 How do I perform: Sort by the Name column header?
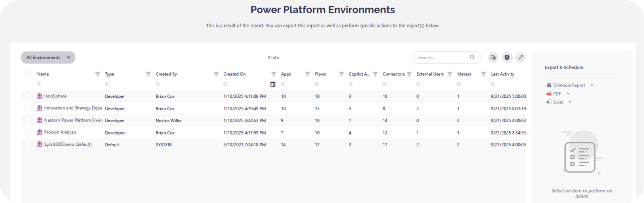click(x=43, y=74)
